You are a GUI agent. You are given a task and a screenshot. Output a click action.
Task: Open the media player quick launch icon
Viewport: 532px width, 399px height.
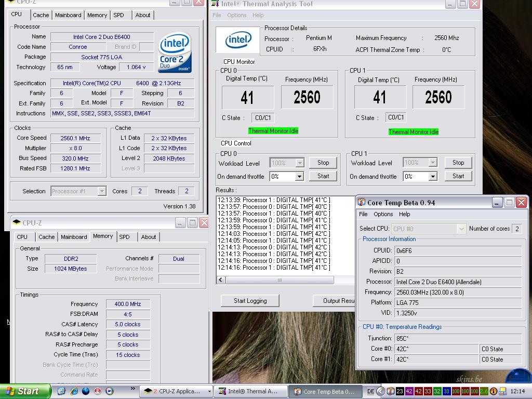110,391
